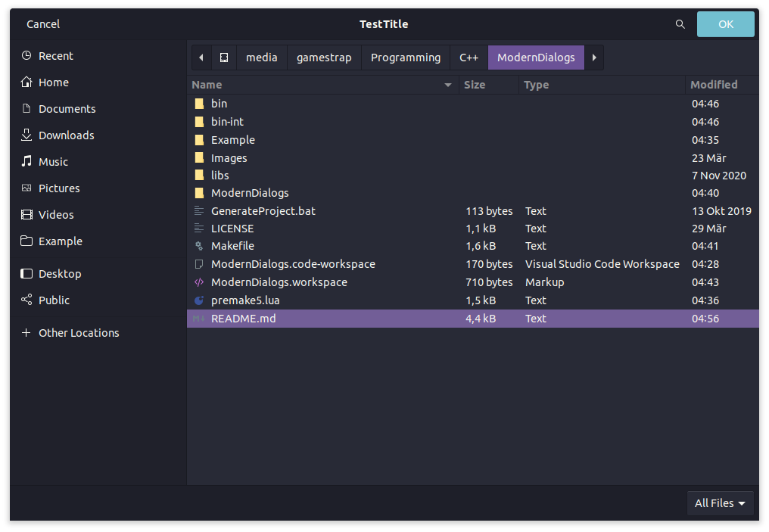Screen dimensions: 769x532
Task: Click the Cancel button
Action: pyautogui.click(x=43, y=24)
